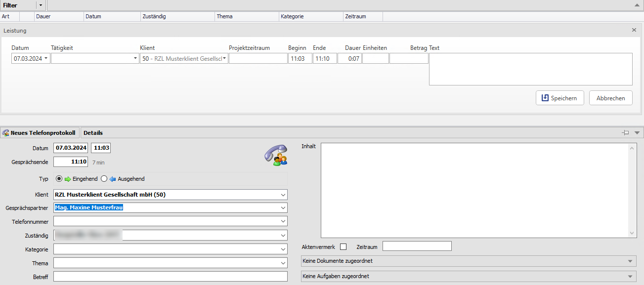Enable the Aktenvermerk checkbox
Viewport: 644px width, 285px height.
(x=343, y=246)
